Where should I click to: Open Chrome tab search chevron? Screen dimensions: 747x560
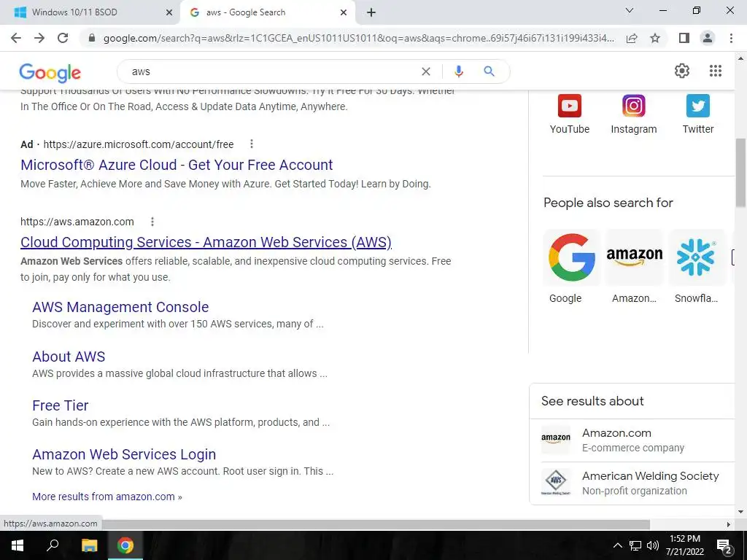630,10
